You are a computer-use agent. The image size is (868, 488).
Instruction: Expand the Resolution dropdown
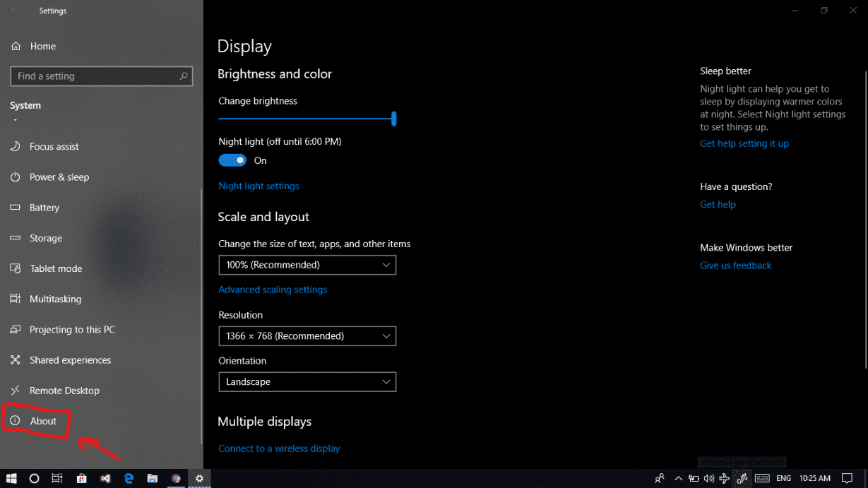click(307, 336)
